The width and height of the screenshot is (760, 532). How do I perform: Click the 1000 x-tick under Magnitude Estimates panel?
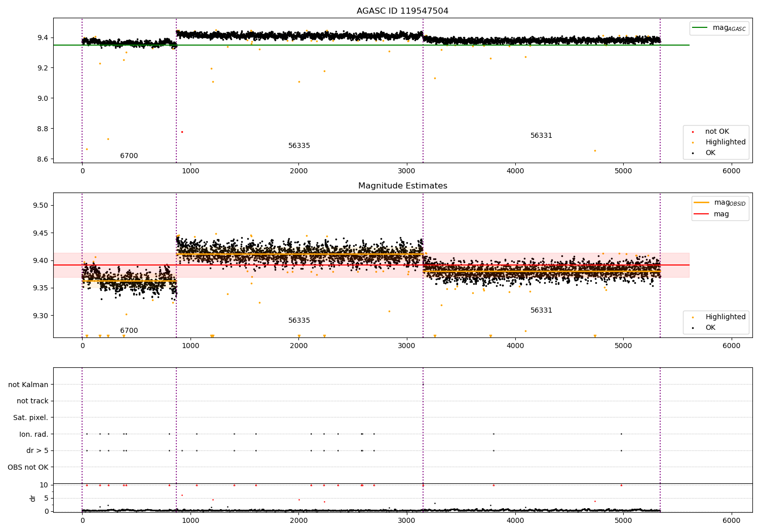click(191, 346)
